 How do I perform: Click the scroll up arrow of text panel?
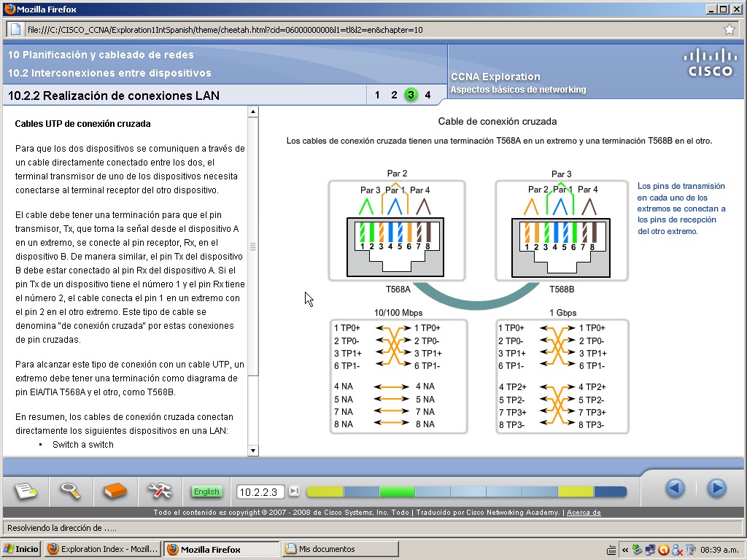tap(253, 112)
